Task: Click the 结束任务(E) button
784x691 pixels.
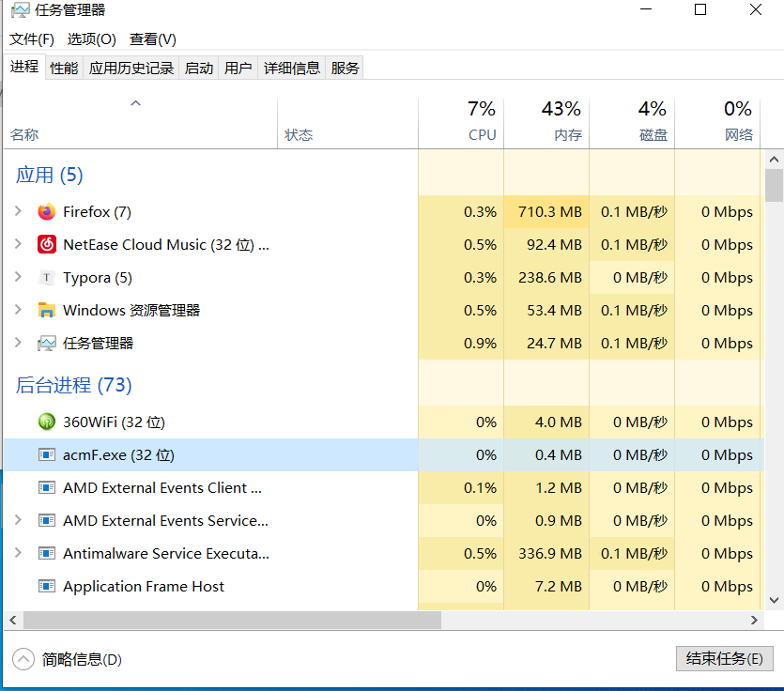Action: coord(725,658)
